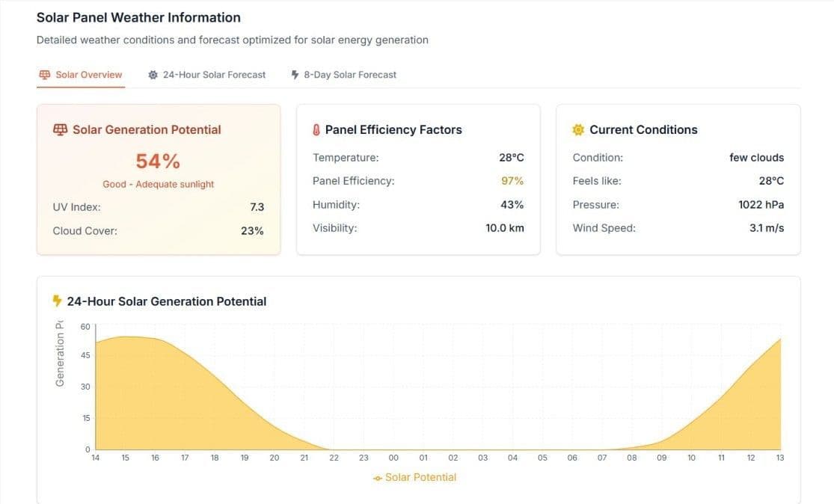Select the thermometer icon on Panel Efficiency Factors
This screenshot has width=834, height=504.
pos(316,129)
